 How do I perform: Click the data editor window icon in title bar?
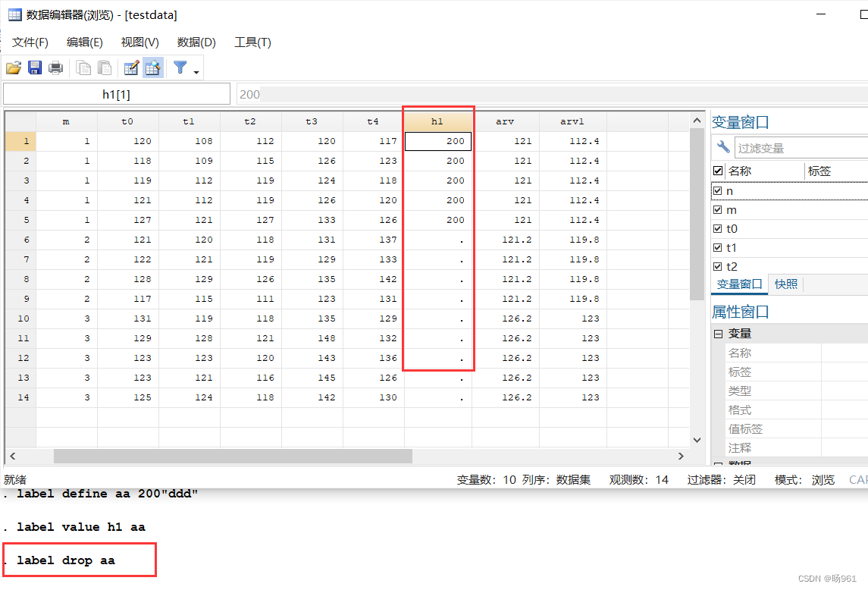[15, 15]
